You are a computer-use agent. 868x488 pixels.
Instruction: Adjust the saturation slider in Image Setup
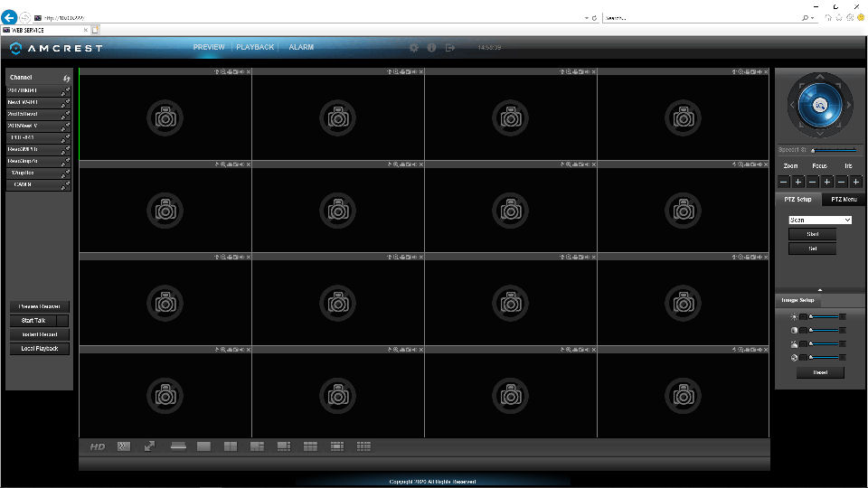pyautogui.click(x=824, y=358)
